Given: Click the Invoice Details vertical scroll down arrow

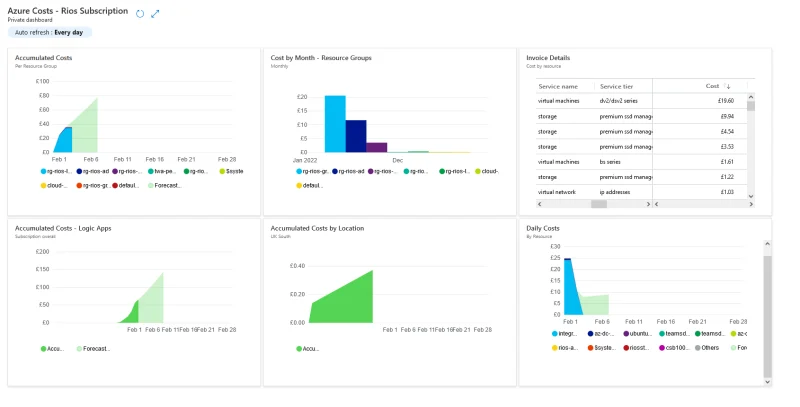Looking at the screenshot, I should pyautogui.click(x=751, y=196).
